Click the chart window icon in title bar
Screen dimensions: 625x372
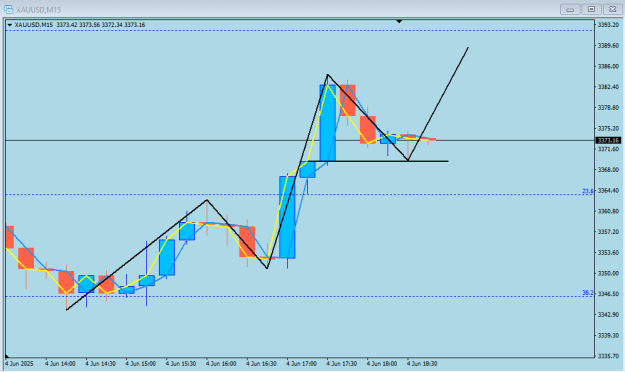point(8,9)
